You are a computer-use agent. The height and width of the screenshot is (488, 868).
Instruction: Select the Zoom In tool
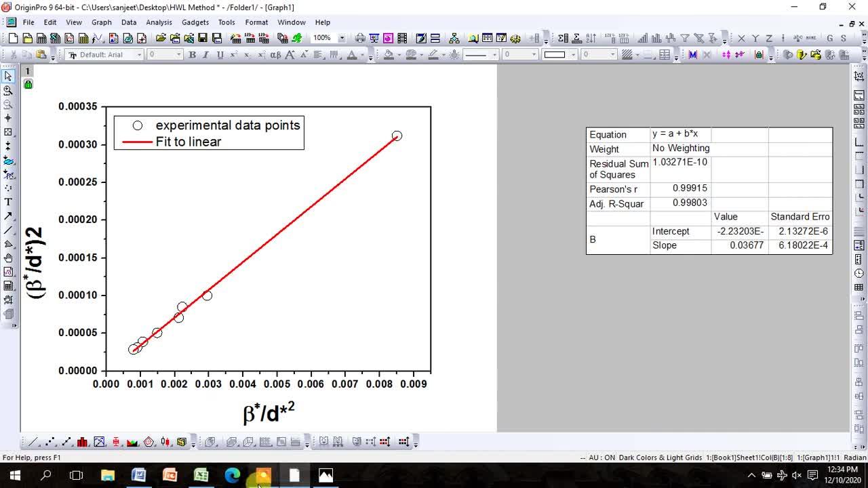[x=9, y=91]
